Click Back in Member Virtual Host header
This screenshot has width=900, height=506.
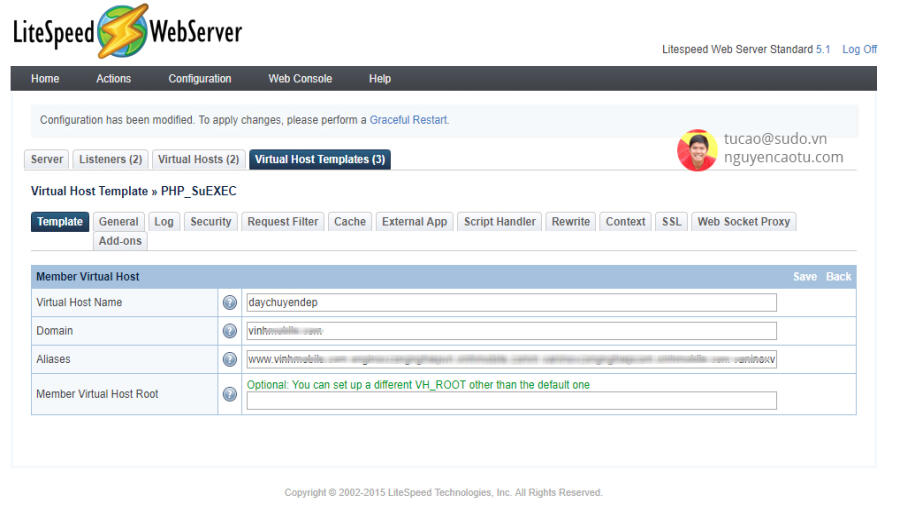839,277
